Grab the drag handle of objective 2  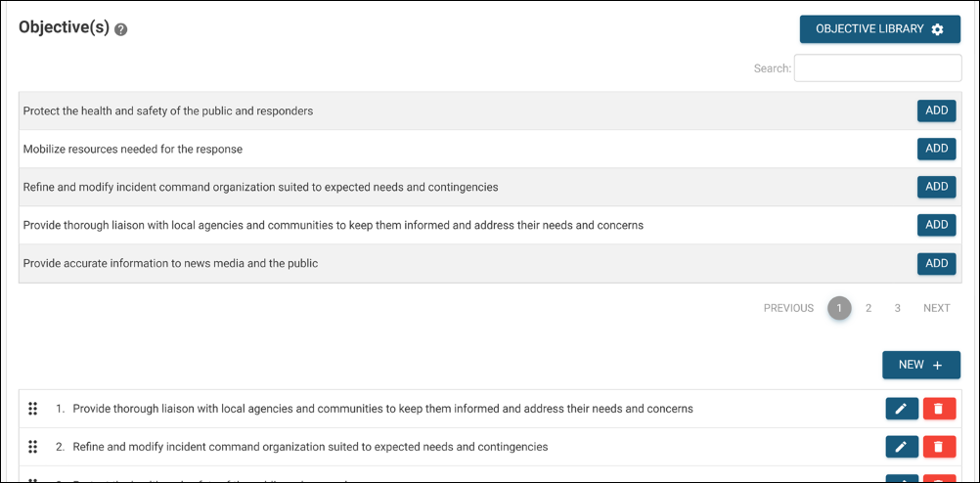32,447
